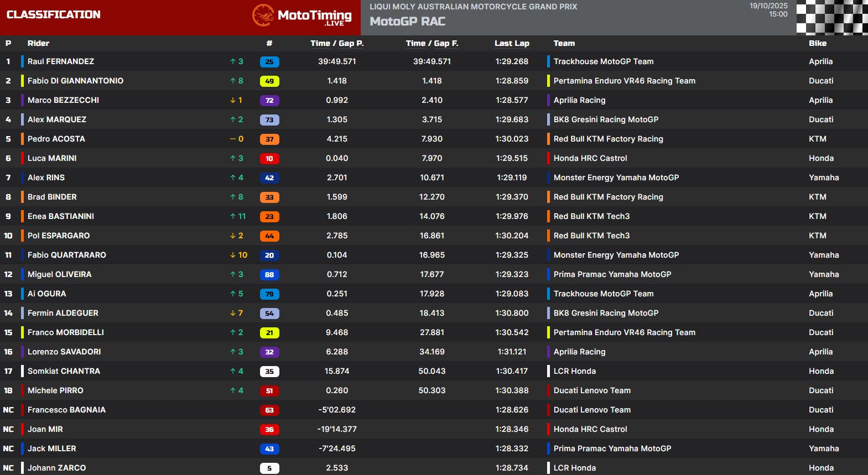Click the Trackhouse MotoGP Team name in row 1
Screen dimensions: 868x475
tap(603, 61)
